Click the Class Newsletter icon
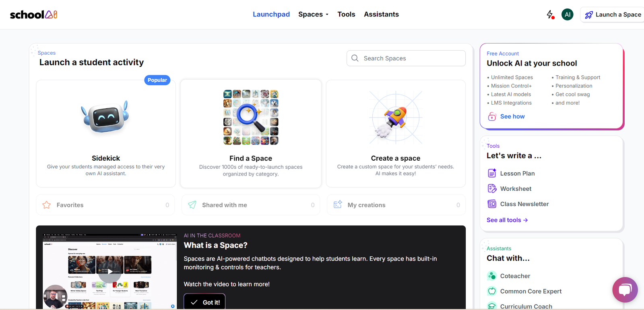This screenshot has height=310, width=644. (x=492, y=204)
